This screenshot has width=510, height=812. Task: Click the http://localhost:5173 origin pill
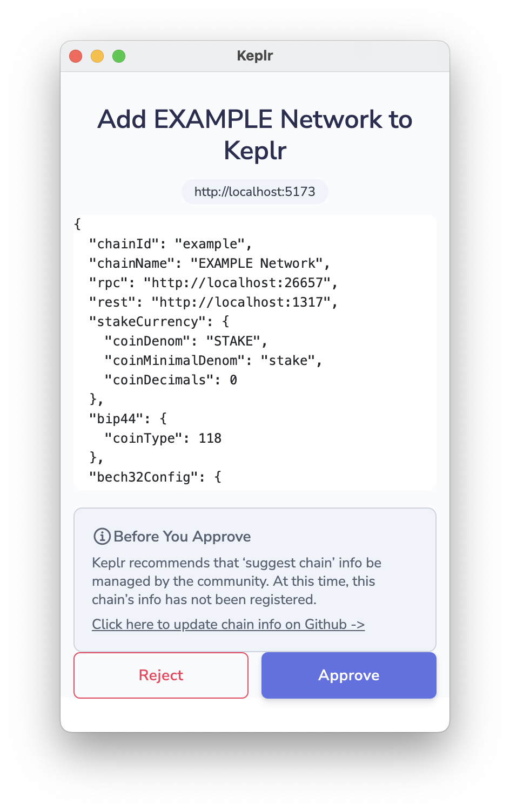254,192
